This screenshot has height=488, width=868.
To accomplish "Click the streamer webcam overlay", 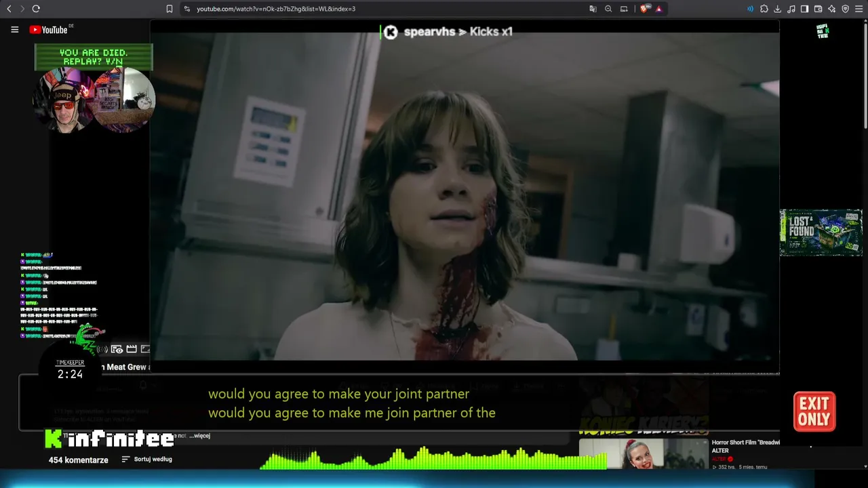I will pos(94,100).
